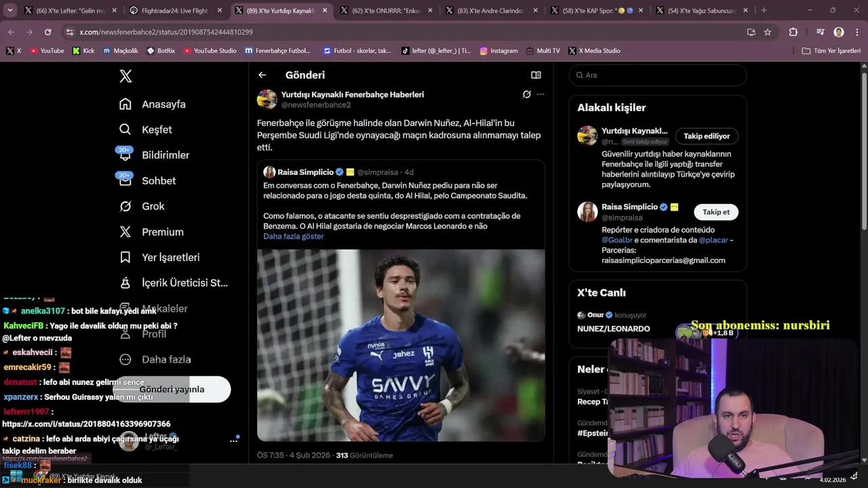Open Yurtdışı Kaynaklı Fenerbahçe Haberleri profile name
868x488 pixels.
click(x=353, y=95)
